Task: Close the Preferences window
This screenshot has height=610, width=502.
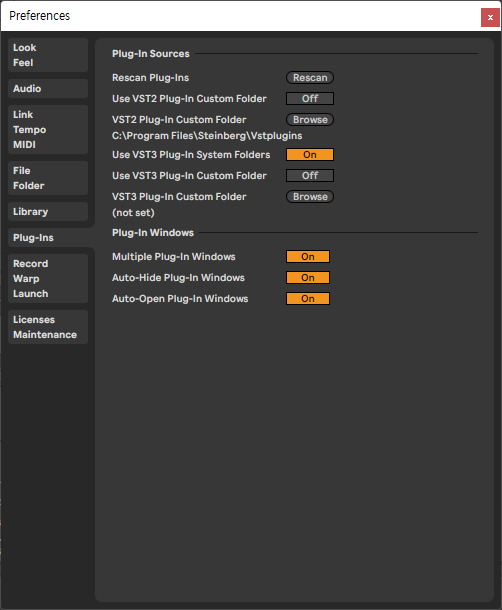Action: click(490, 18)
